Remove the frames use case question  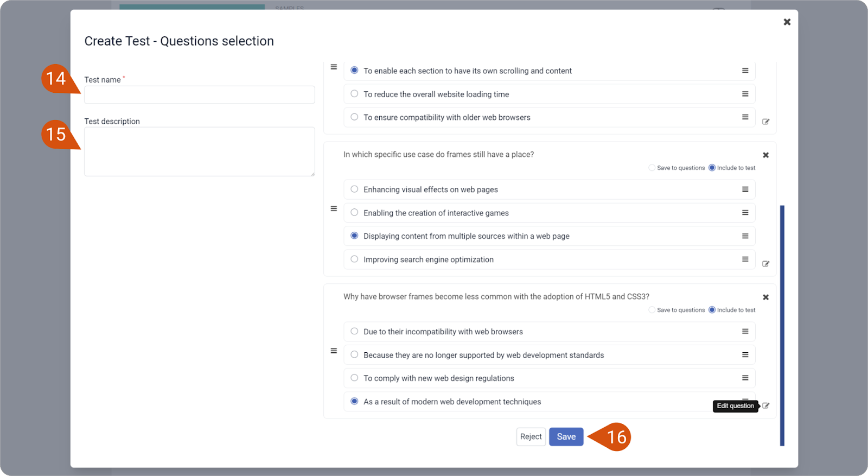(765, 155)
